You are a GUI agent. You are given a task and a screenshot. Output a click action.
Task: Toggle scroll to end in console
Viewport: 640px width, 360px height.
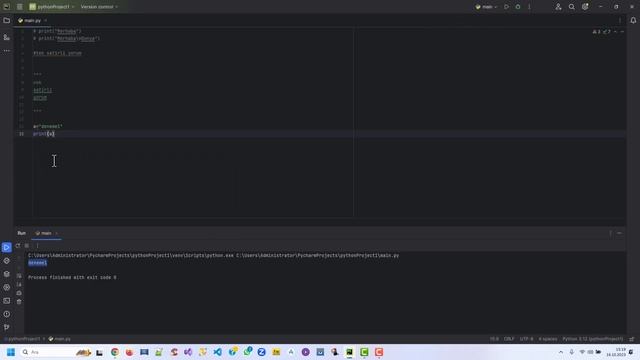pyautogui.click(x=19, y=284)
